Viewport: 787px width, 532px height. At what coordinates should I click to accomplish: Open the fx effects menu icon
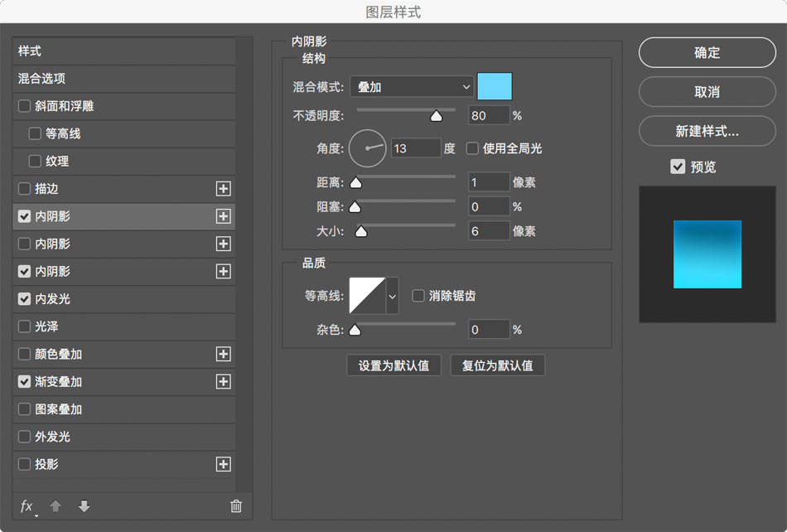coord(27,506)
